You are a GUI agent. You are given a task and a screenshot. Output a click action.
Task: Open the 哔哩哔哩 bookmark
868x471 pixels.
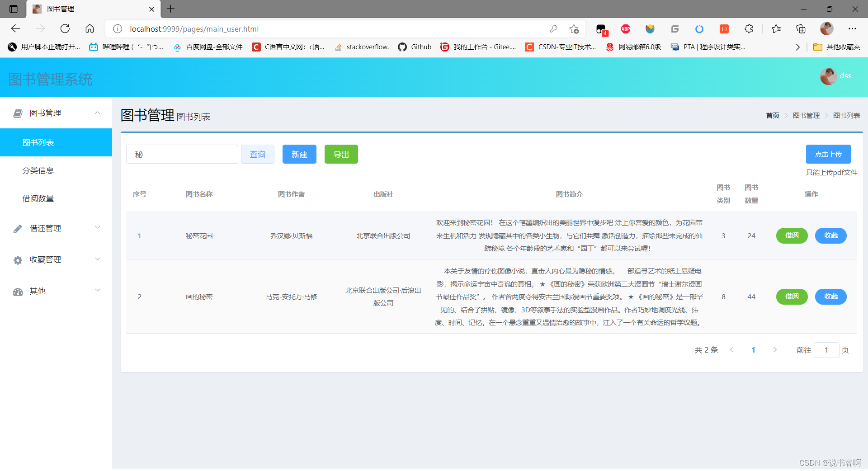pyautogui.click(x=127, y=47)
